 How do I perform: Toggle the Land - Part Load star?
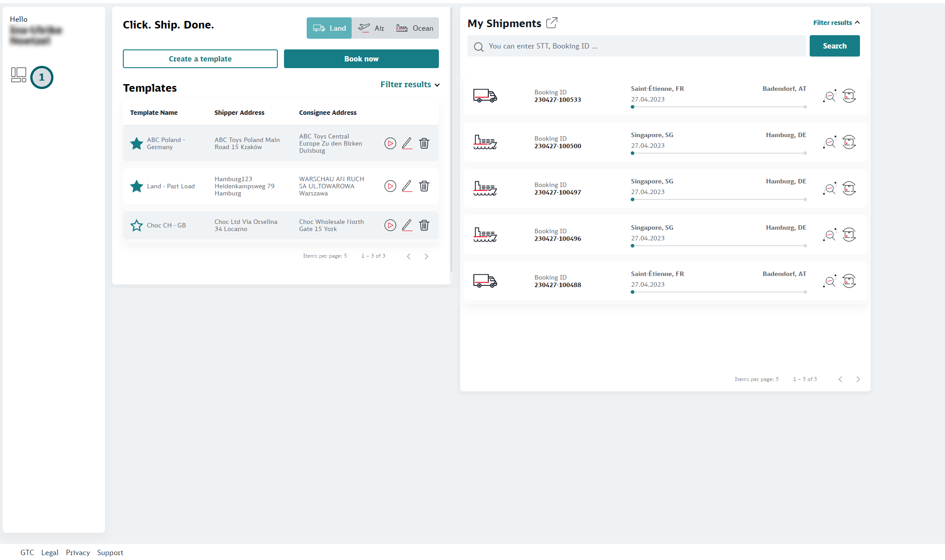(136, 186)
